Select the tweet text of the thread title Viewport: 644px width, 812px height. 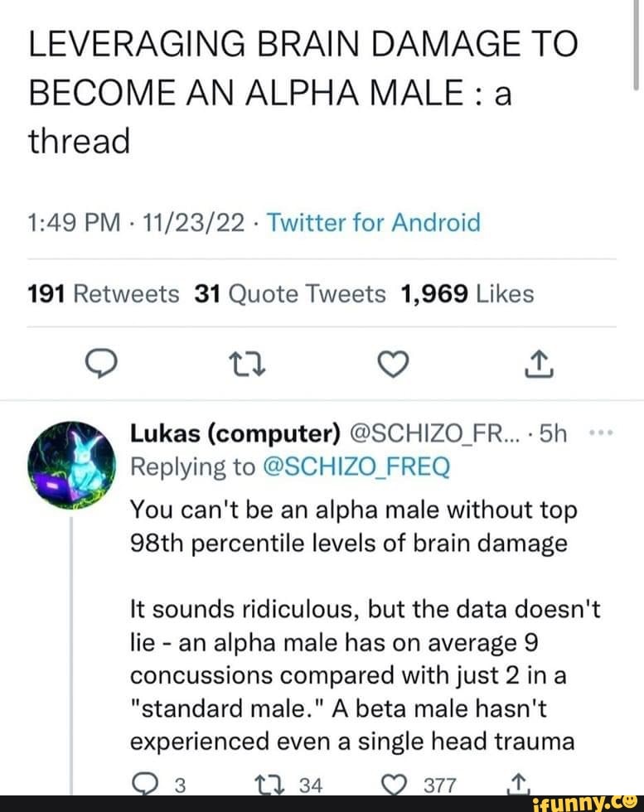(x=290, y=91)
